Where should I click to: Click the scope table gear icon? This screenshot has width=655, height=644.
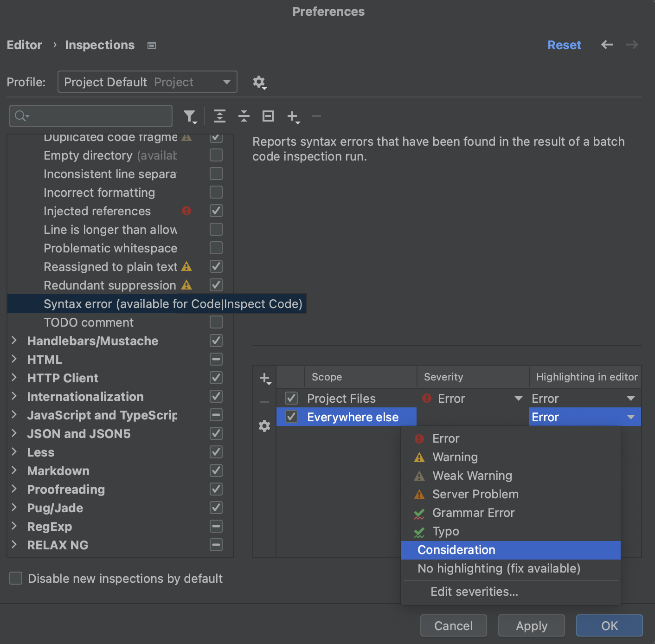pos(264,425)
